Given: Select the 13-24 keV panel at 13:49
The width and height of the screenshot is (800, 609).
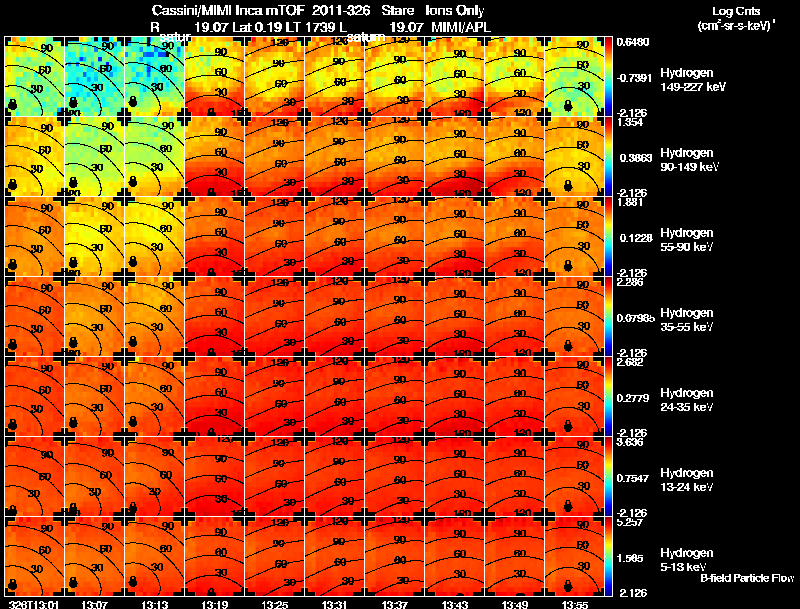Looking at the screenshot, I should click(515, 477).
